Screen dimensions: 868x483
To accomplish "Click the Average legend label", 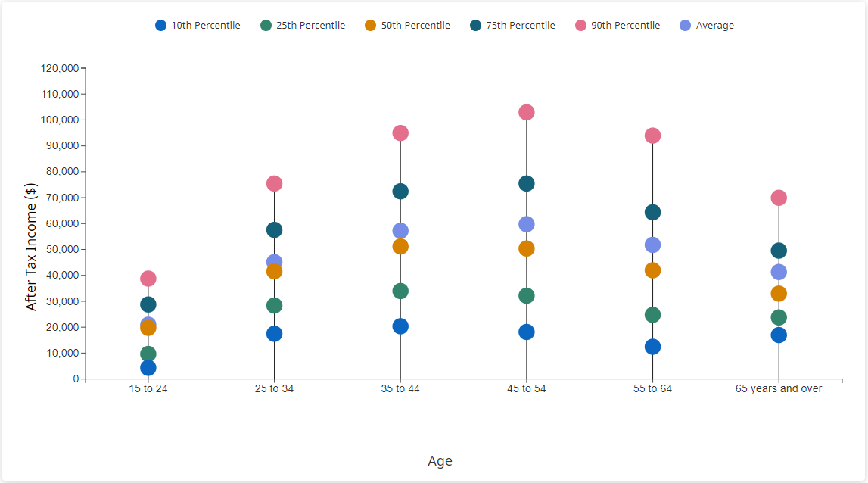I will (714, 26).
